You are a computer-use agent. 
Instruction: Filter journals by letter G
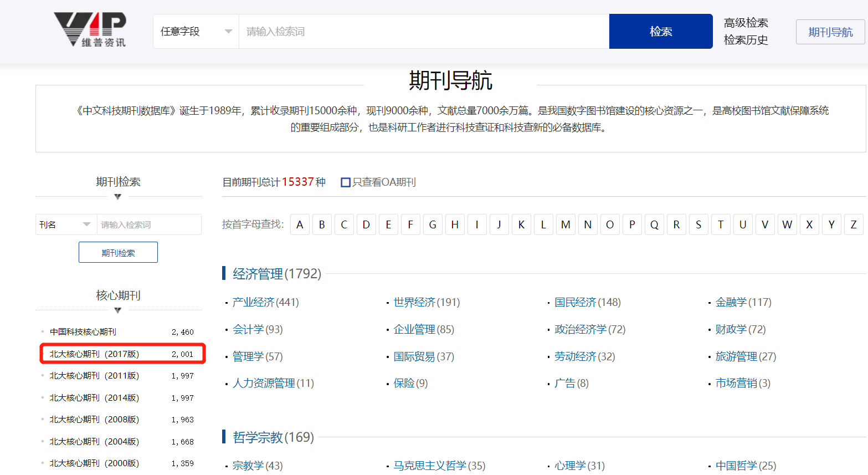[x=433, y=224]
